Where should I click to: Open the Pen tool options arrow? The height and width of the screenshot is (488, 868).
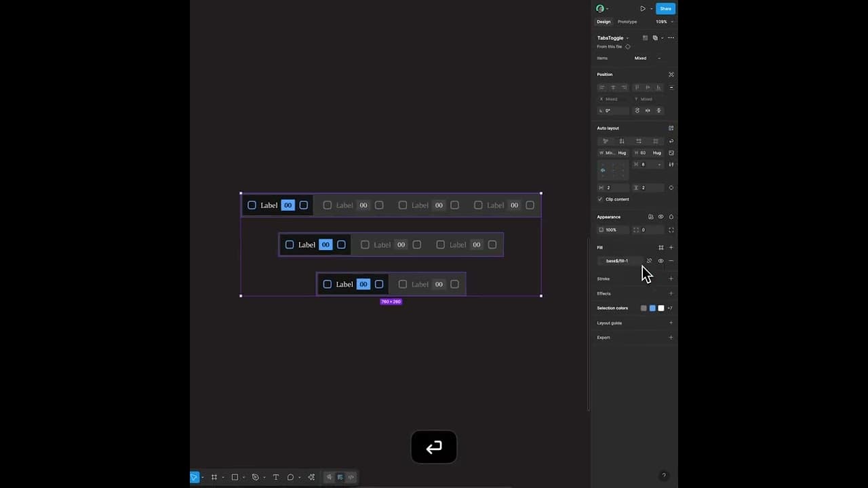[264, 477]
